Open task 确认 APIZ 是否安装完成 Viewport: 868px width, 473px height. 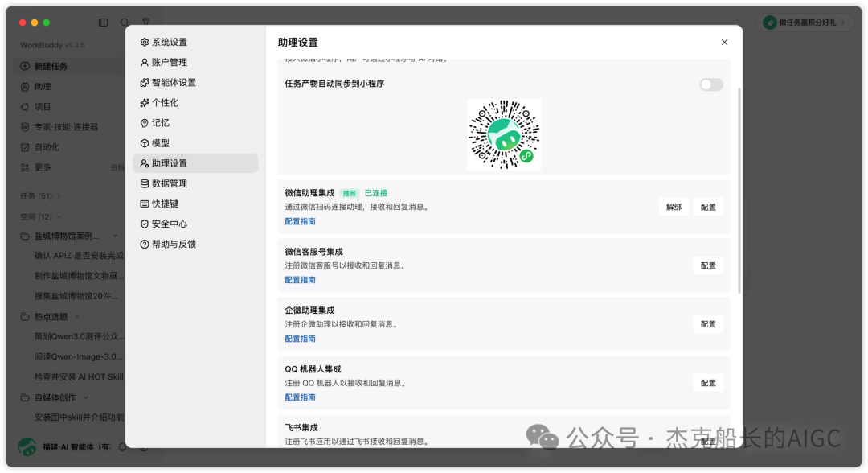coord(79,256)
